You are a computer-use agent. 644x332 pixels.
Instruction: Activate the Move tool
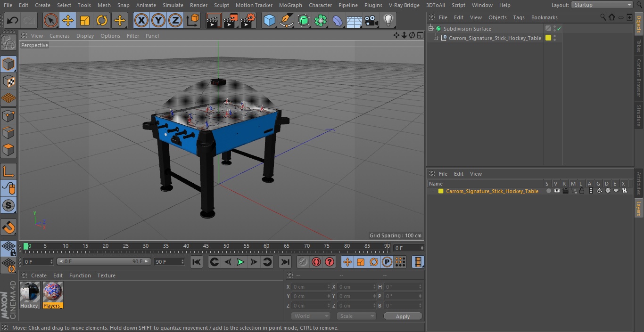click(x=68, y=20)
